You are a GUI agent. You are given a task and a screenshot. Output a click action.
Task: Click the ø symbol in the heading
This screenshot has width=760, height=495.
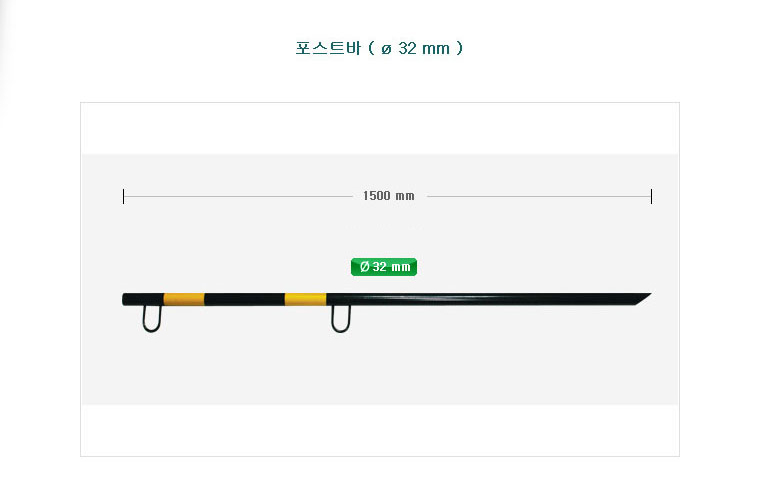386,49
